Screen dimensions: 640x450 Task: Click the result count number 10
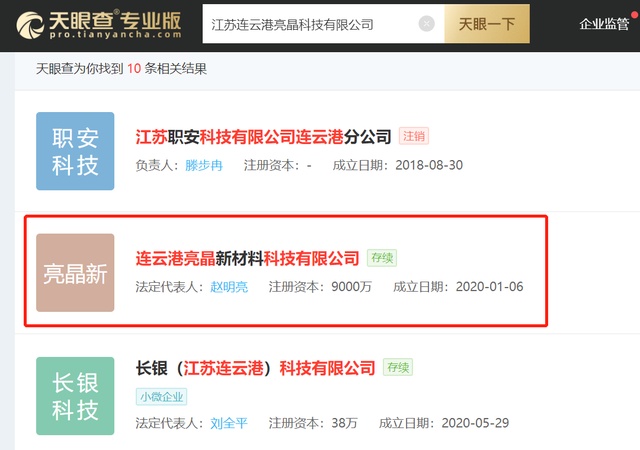click(x=133, y=69)
